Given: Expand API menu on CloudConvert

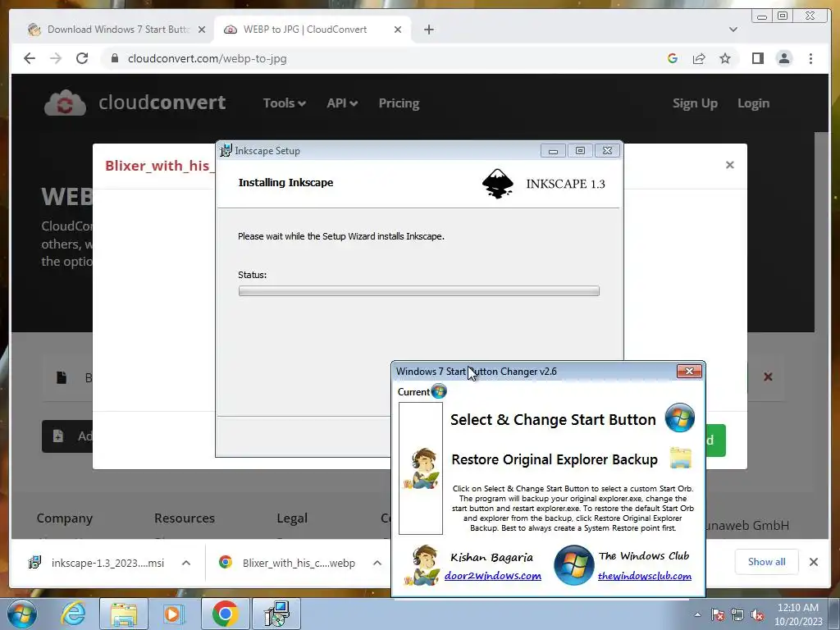Looking at the screenshot, I should coord(342,103).
